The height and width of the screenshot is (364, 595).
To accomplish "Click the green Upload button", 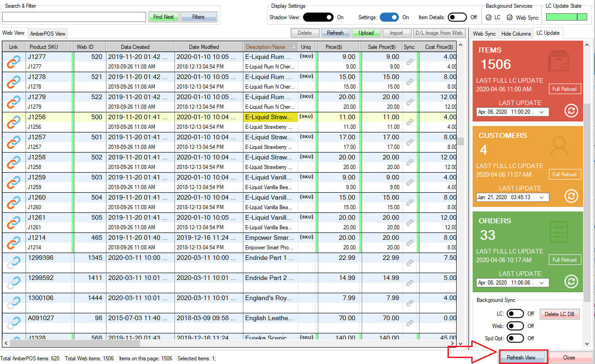I will (x=366, y=33).
